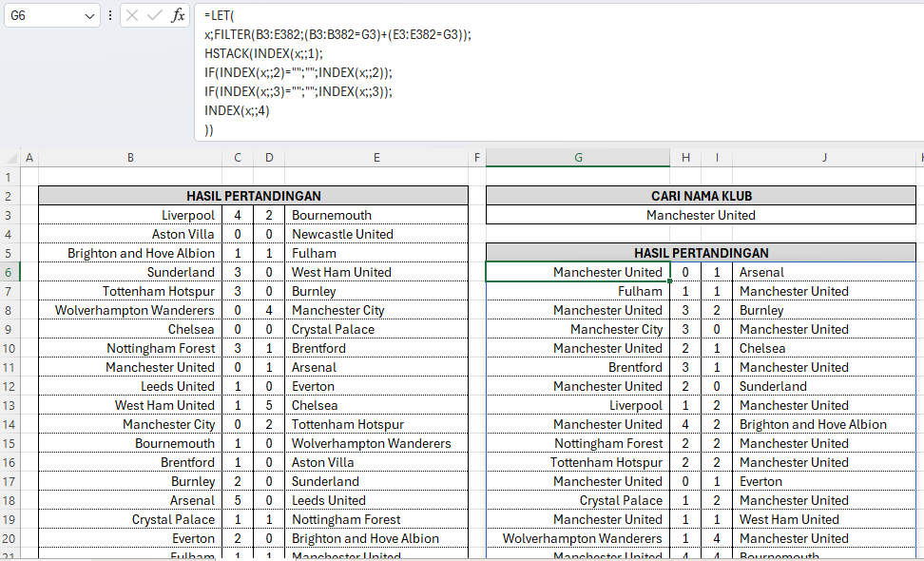Image resolution: width=924 pixels, height=561 pixels.
Task: Select West Ham United in results row 19
Action: coord(824,520)
